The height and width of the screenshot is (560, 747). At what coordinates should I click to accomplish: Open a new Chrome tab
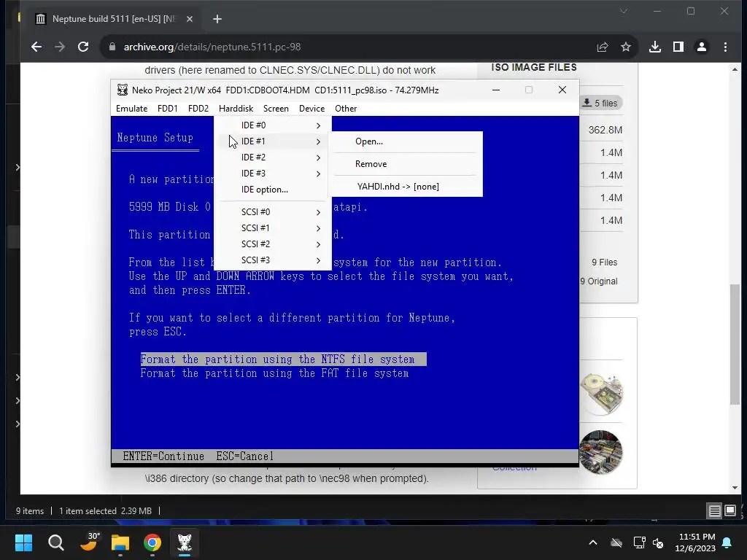(217, 19)
